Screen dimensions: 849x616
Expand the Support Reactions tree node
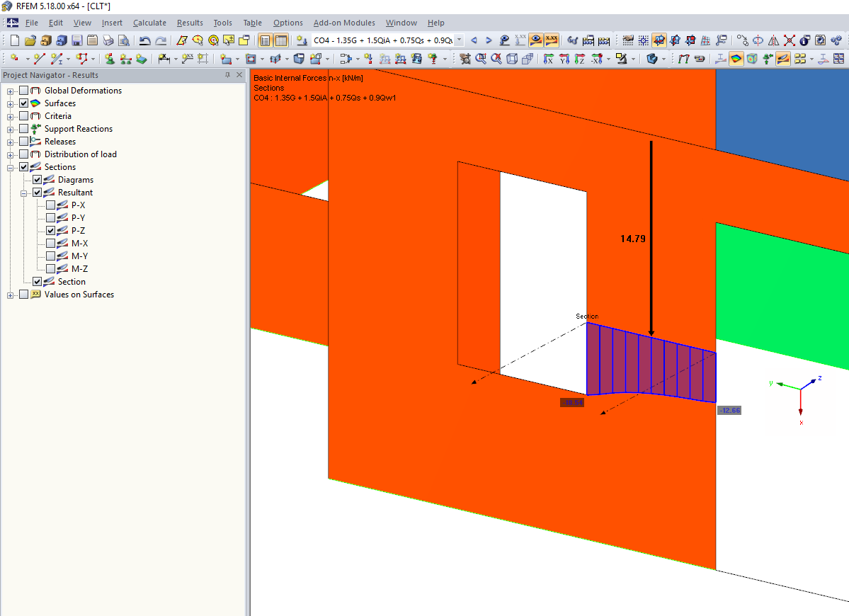point(11,130)
